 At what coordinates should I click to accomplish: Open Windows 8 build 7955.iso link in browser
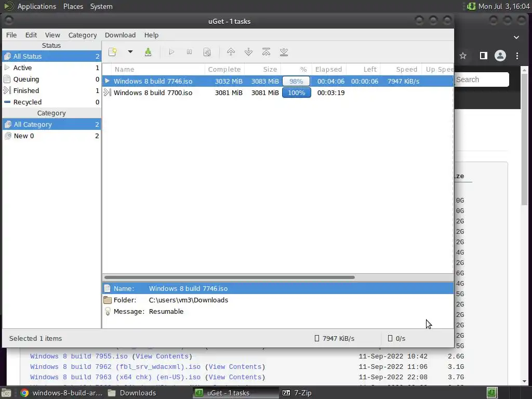coord(79,356)
